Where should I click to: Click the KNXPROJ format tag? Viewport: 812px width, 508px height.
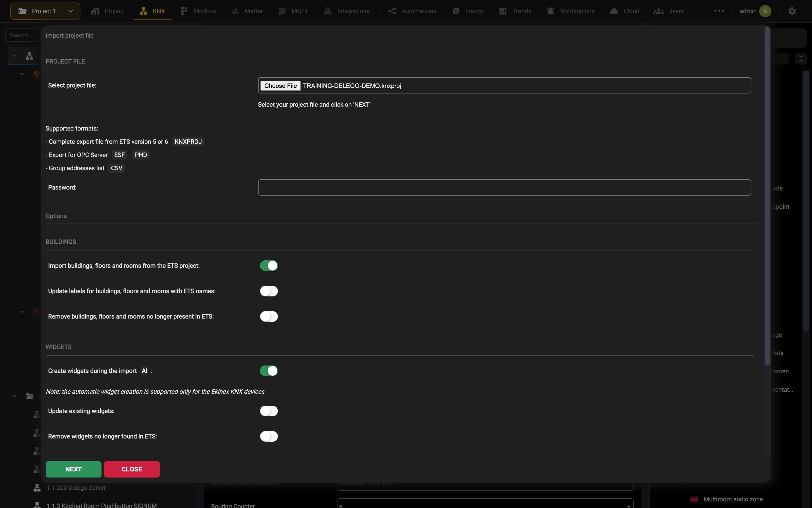(188, 142)
